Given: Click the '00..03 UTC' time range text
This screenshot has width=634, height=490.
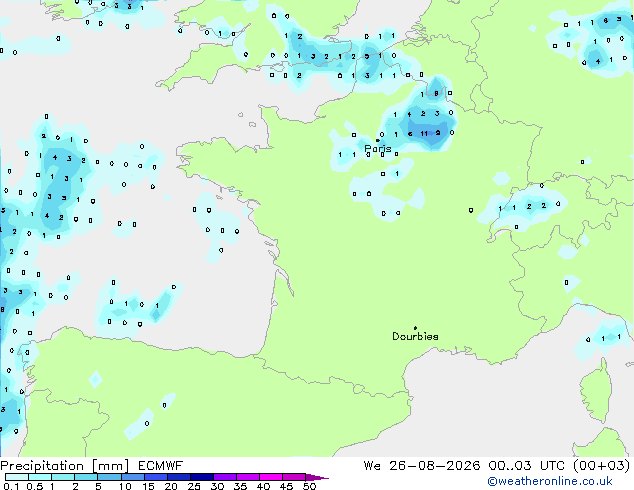Looking at the screenshot, I should 526,466.
